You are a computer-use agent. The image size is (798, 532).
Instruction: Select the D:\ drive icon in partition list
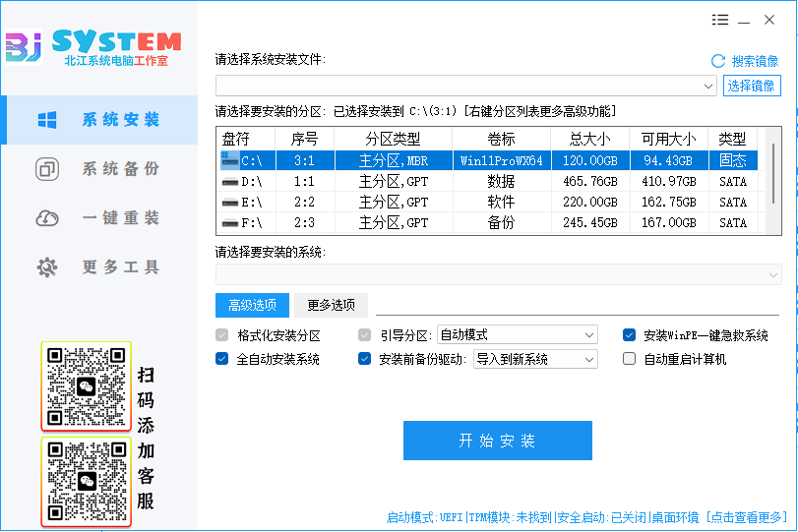click(x=230, y=182)
